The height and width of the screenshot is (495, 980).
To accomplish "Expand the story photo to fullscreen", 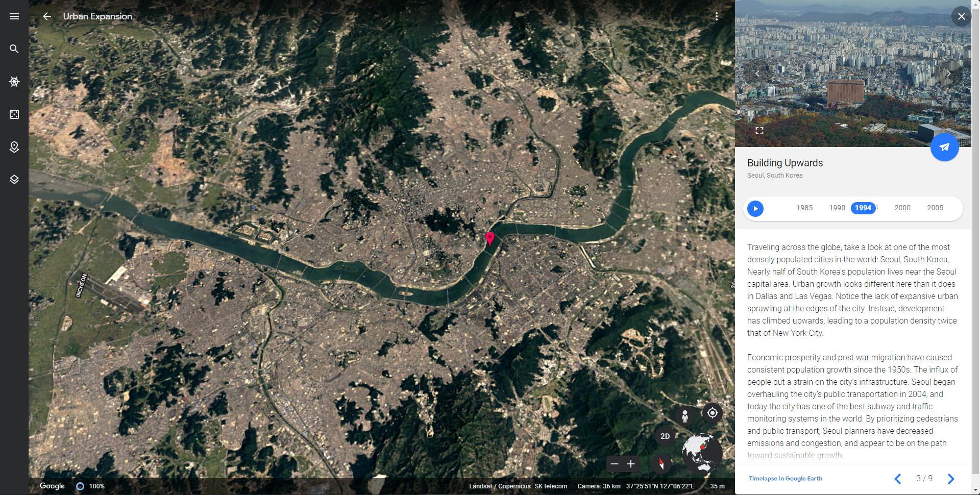I will pos(759,130).
